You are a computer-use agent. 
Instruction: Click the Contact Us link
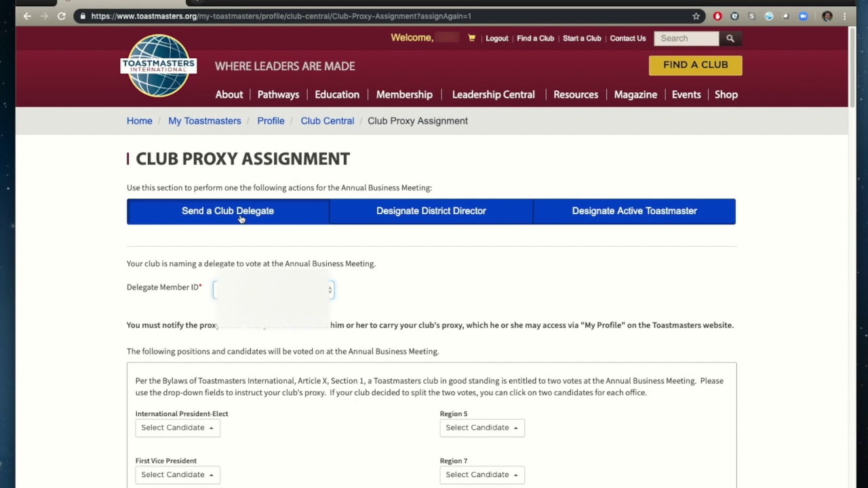(x=628, y=39)
